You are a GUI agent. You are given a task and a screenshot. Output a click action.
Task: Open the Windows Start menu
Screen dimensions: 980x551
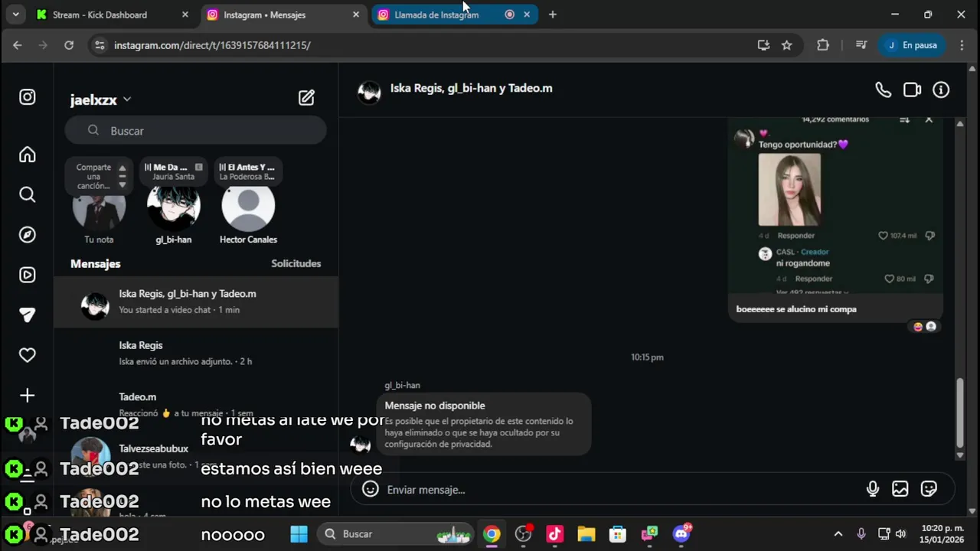point(299,534)
